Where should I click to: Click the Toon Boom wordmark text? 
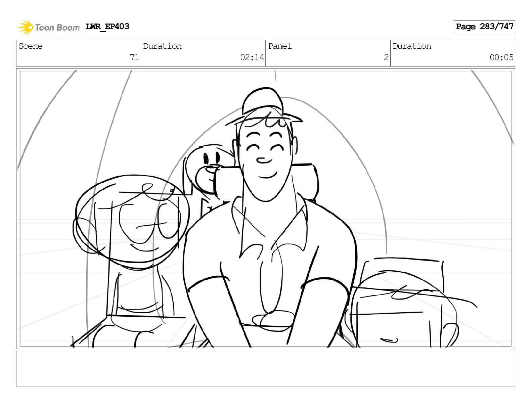click(x=57, y=28)
